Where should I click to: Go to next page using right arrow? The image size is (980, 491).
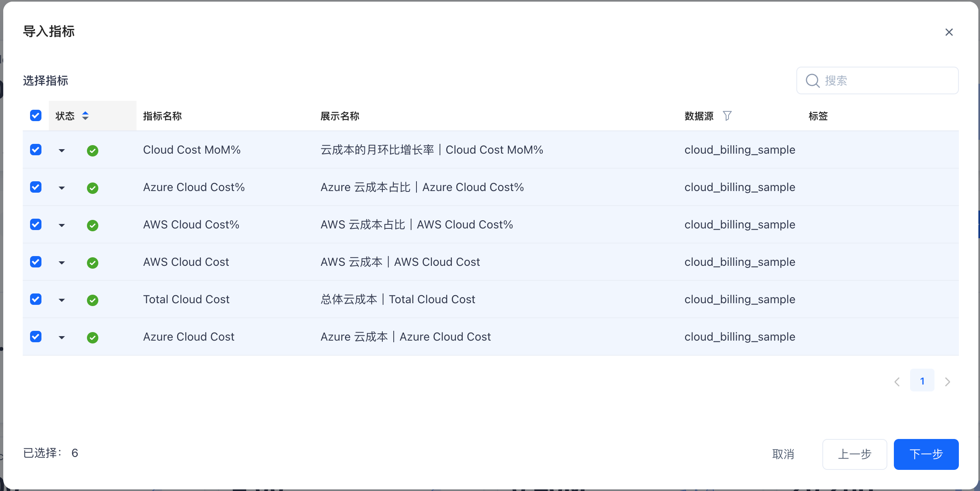click(x=947, y=382)
